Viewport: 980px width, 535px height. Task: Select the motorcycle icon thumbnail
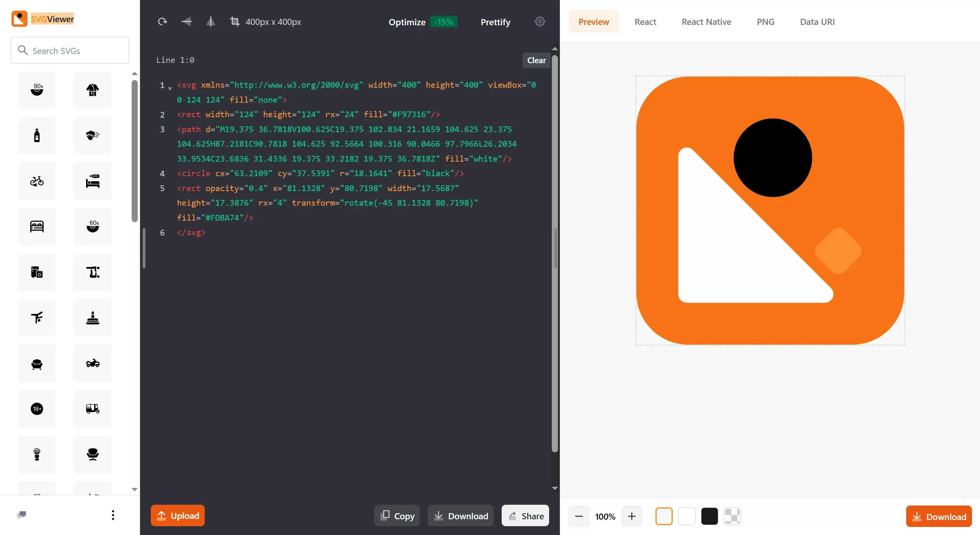pos(93,363)
